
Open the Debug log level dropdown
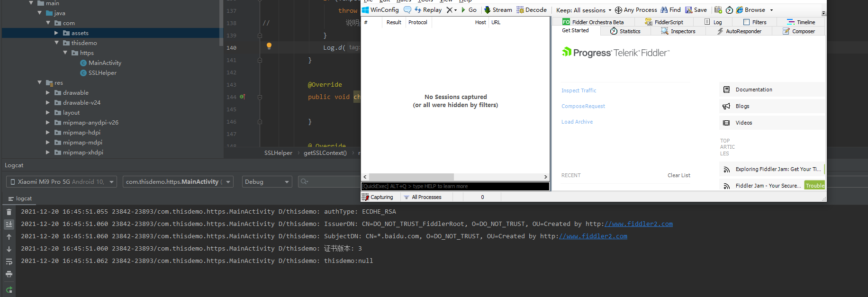click(x=267, y=182)
